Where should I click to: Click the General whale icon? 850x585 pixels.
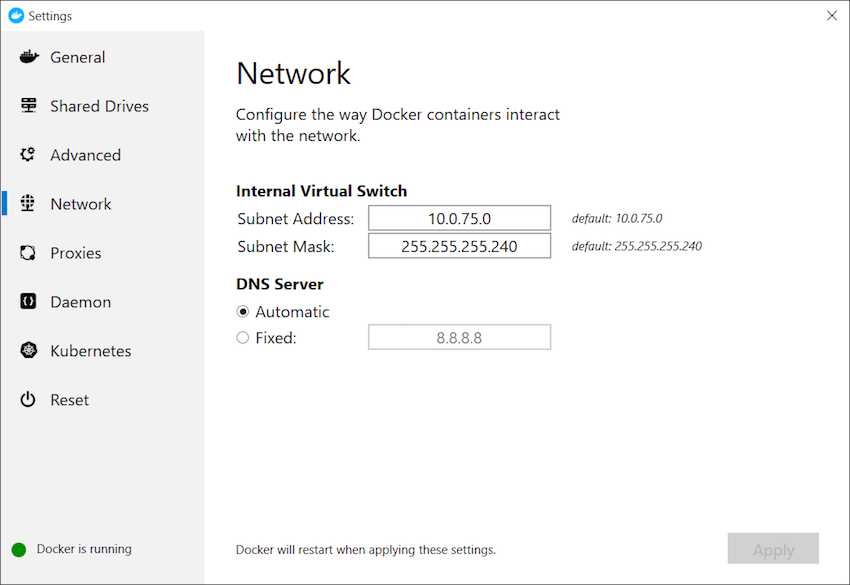pos(28,57)
